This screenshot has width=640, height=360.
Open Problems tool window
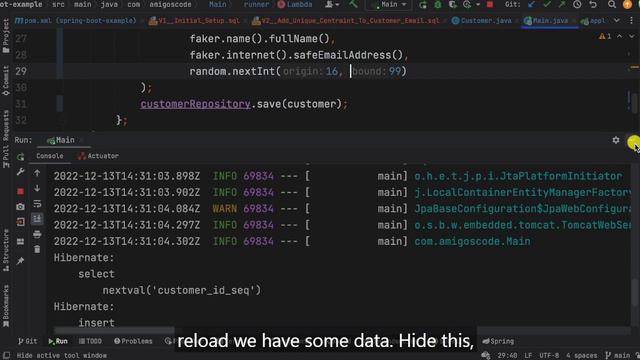[x=133, y=341]
